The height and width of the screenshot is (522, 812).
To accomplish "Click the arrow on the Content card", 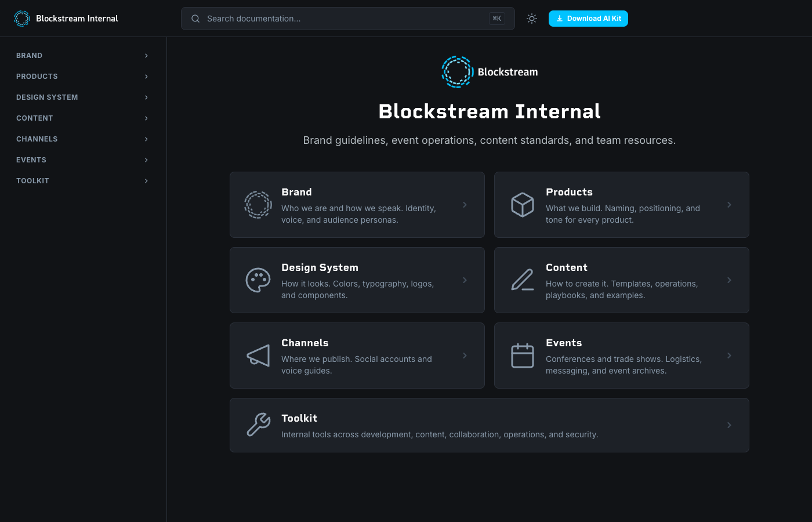I will [729, 280].
